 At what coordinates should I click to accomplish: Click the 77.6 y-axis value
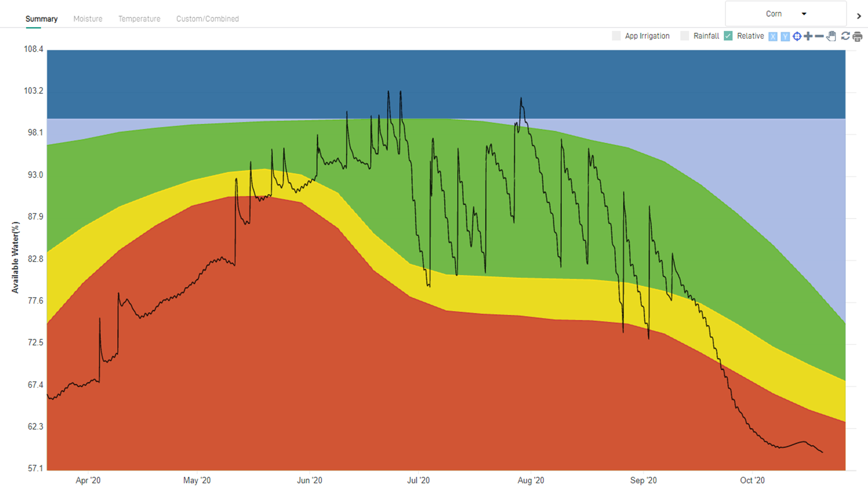click(35, 300)
